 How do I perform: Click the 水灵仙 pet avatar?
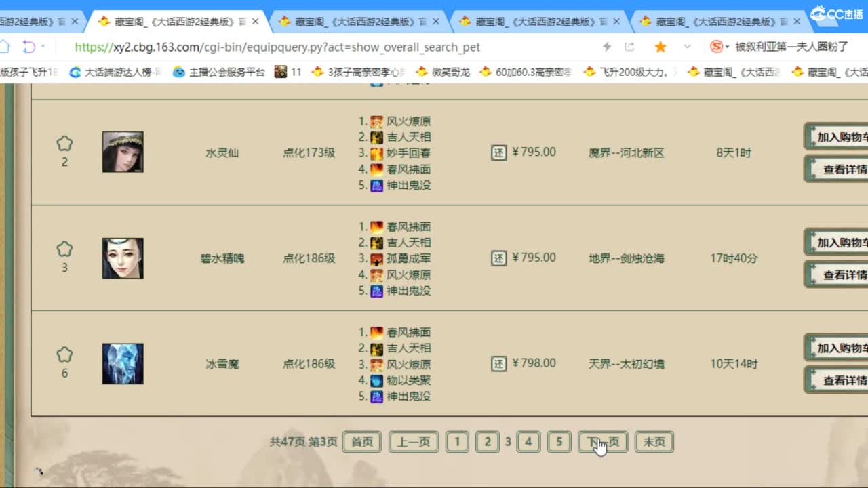[x=123, y=152]
